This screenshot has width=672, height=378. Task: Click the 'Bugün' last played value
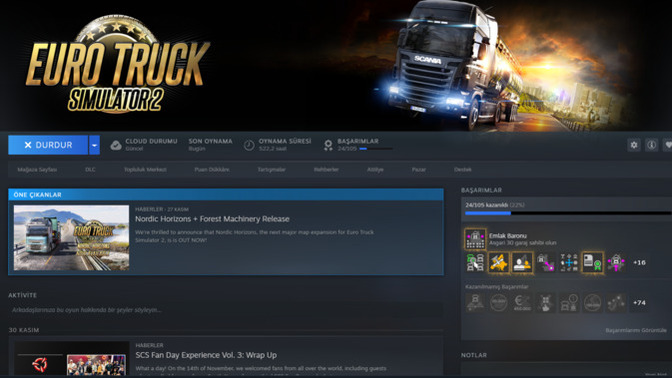pos(197,149)
